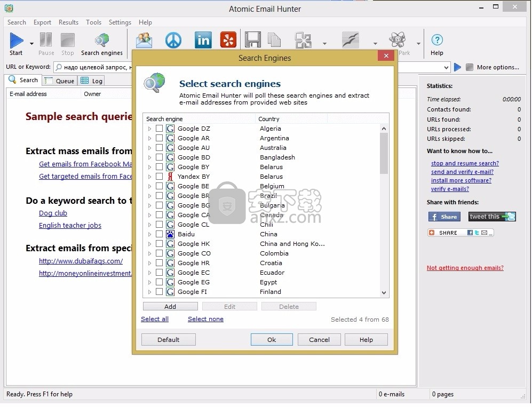This screenshot has width=532, height=407.
Task: Close the Search Engines dialog
Action: pyautogui.click(x=386, y=55)
